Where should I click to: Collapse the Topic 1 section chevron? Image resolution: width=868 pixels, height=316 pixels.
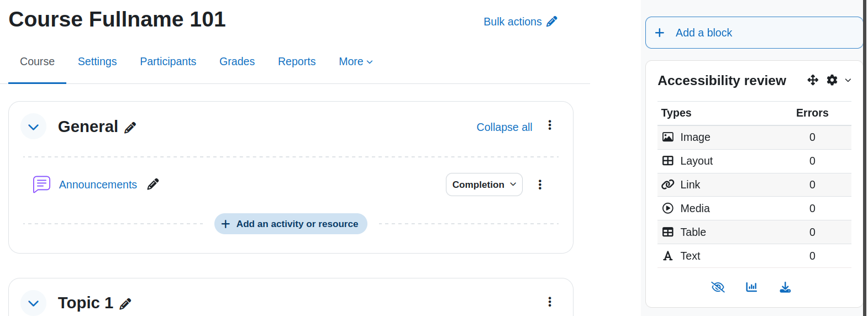pos(33,303)
